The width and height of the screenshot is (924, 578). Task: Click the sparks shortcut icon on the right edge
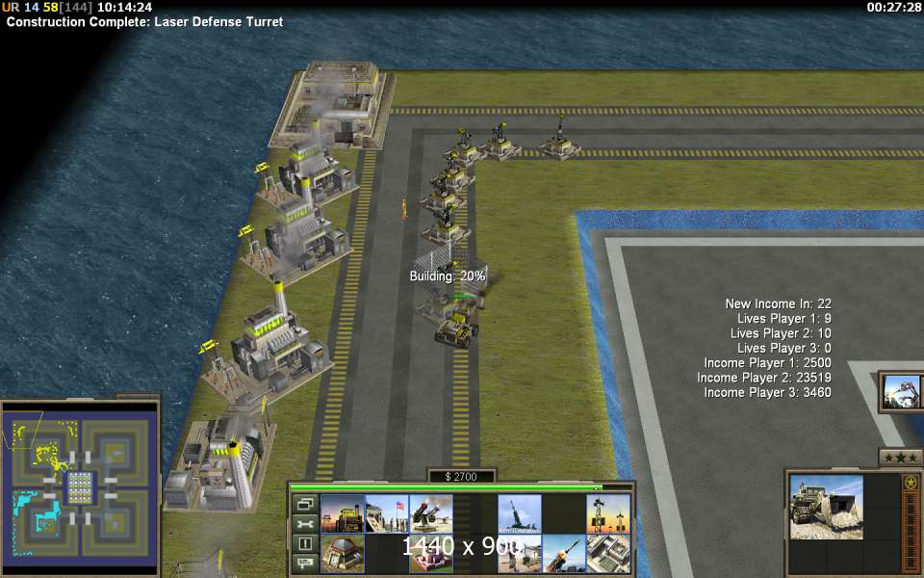[901, 392]
